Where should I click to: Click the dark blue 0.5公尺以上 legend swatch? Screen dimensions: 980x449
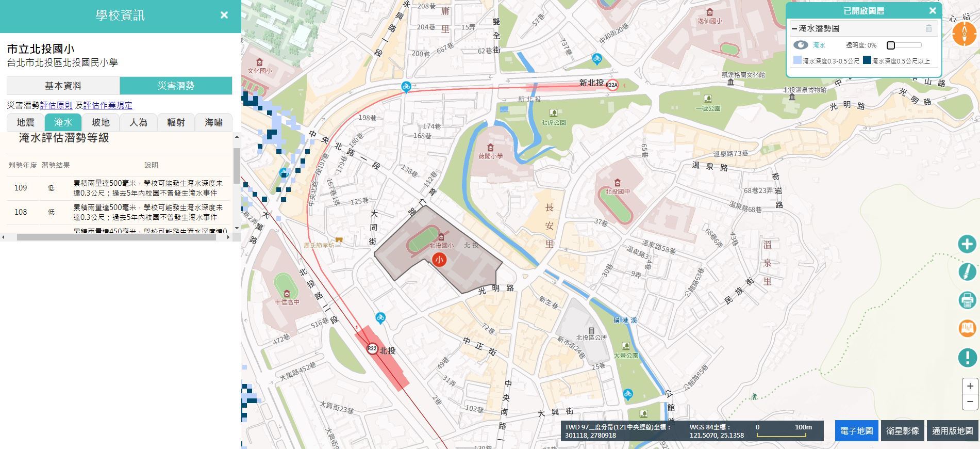867,60
